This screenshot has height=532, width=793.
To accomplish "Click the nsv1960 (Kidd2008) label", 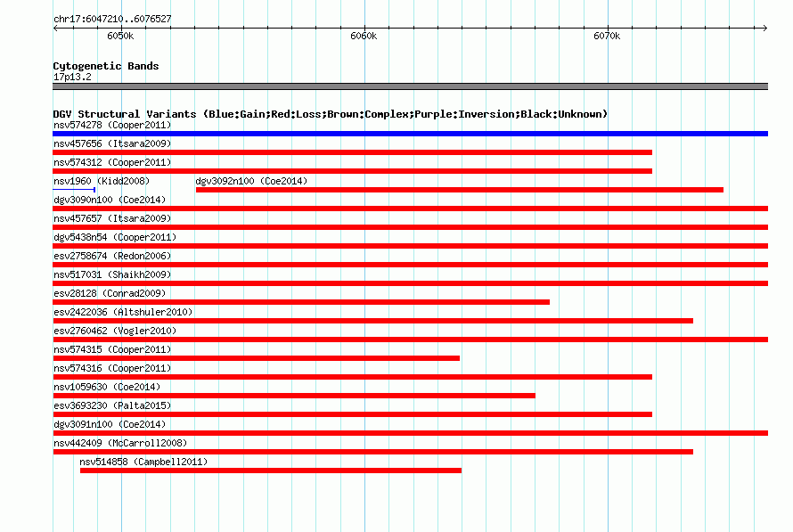I will 102,181.
